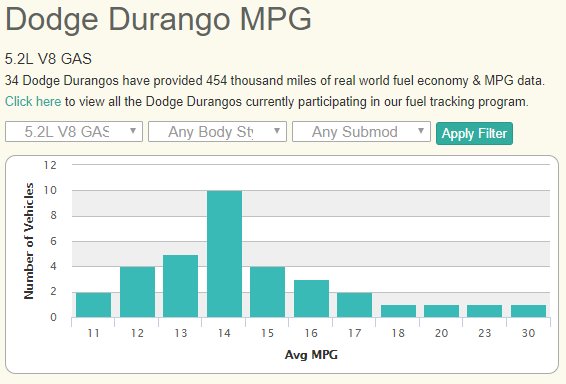Click the Apply Filter button
The image size is (566, 384).
[x=474, y=134]
